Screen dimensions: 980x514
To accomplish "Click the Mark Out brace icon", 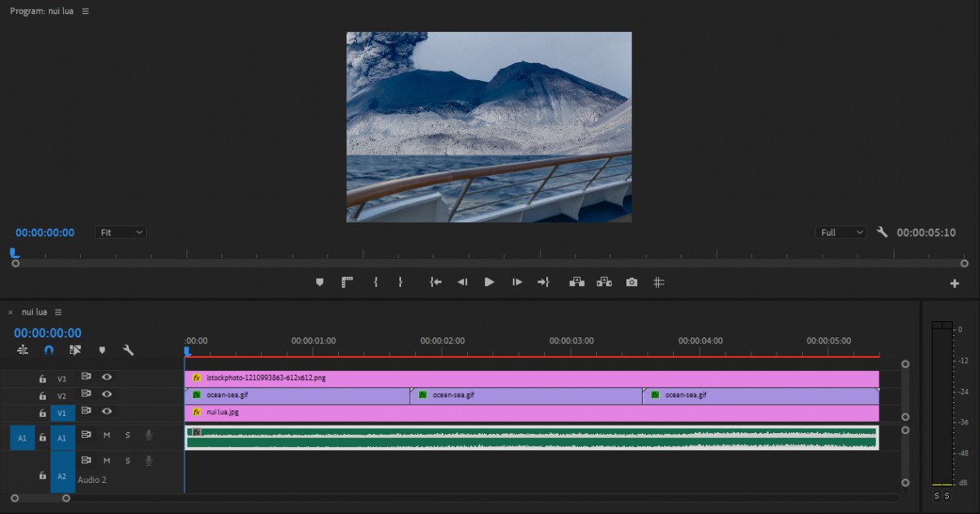I will pyautogui.click(x=400, y=282).
